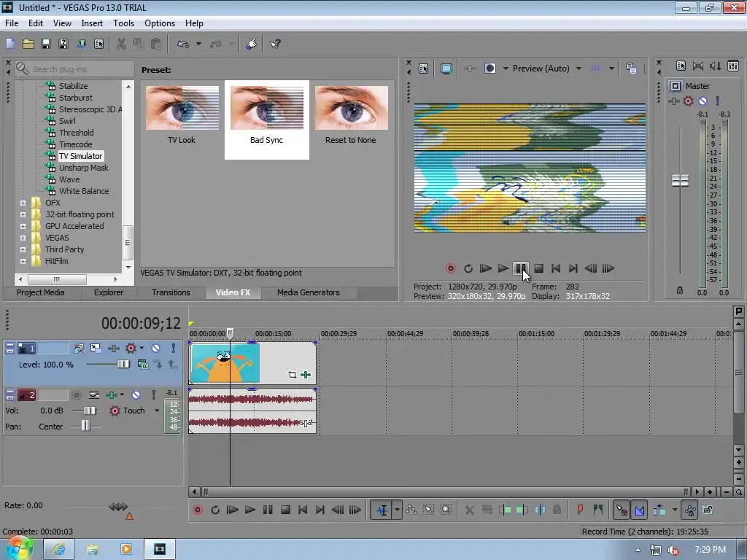Arm audio track 2 for record

[x=76, y=394]
